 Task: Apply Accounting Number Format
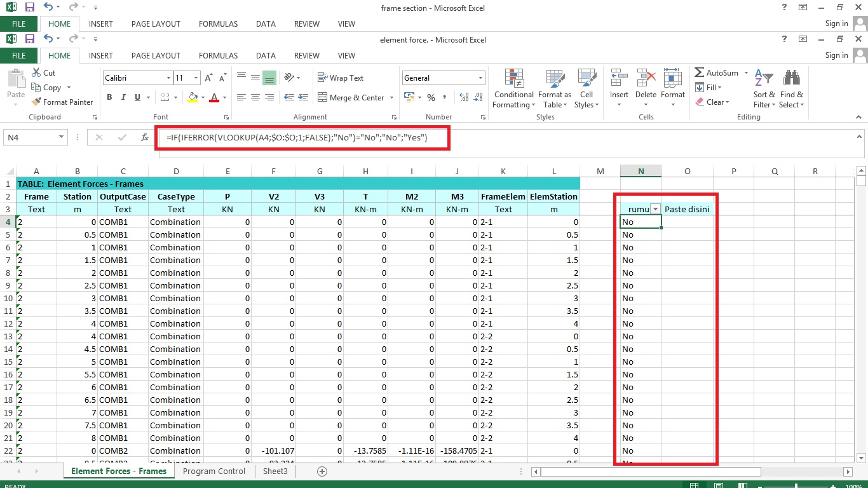[x=409, y=97]
